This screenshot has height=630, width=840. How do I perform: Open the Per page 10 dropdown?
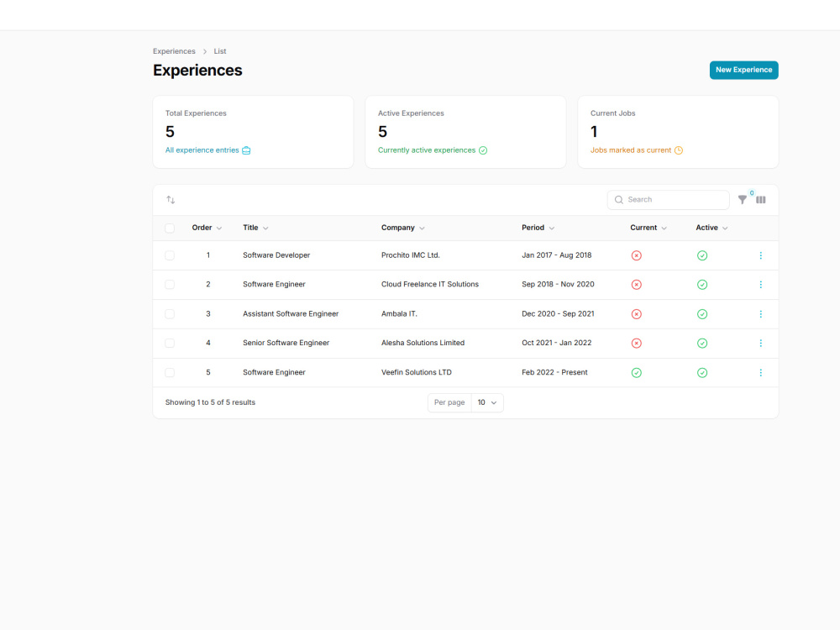487,403
